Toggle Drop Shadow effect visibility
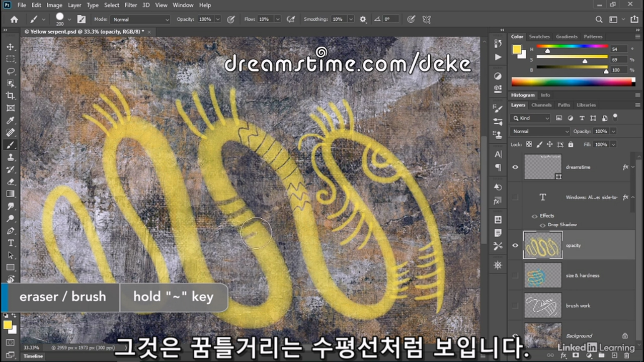The height and width of the screenshot is (362, 644). pyautogui.click(x=543, y=225)
